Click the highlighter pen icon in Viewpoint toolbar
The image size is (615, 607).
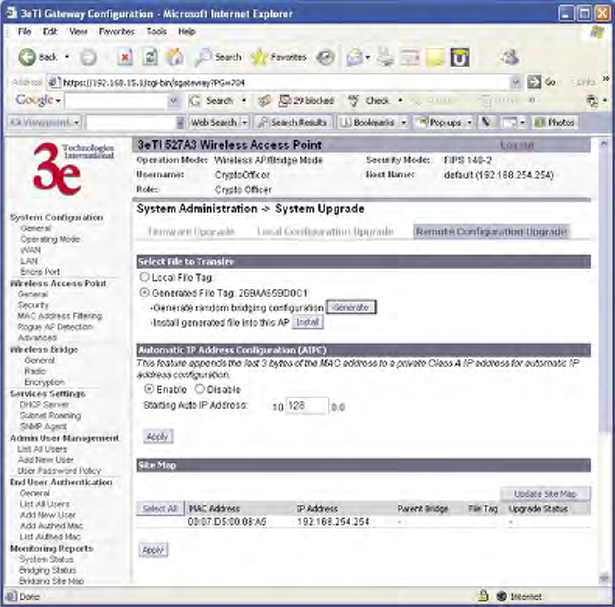(x=486, y=123)
